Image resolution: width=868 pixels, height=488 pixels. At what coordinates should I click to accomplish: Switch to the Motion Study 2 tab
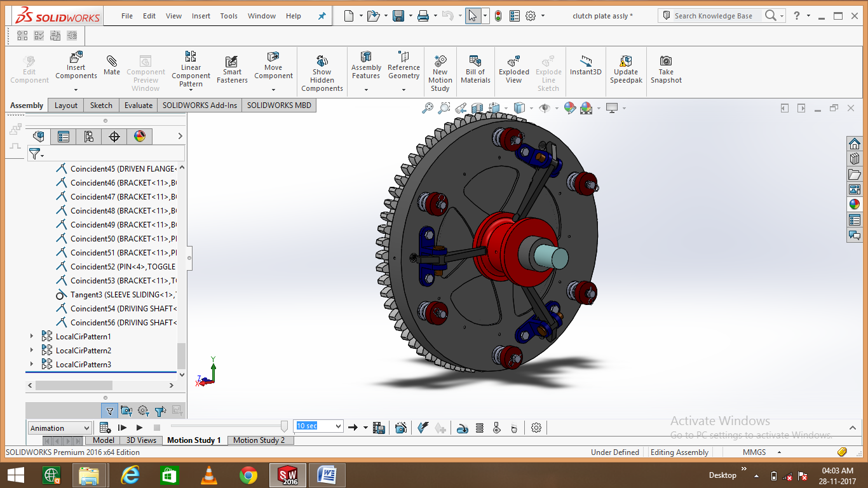click(261, 440)
